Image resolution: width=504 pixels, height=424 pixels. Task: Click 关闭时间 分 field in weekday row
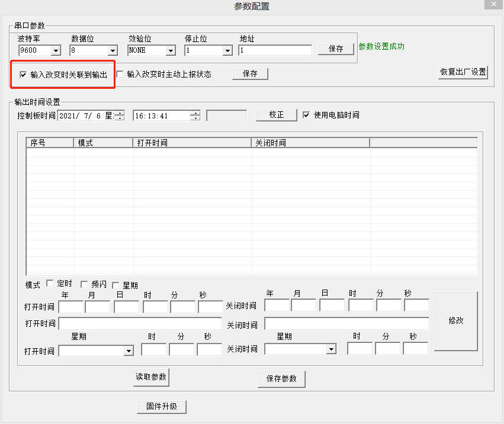388,348
